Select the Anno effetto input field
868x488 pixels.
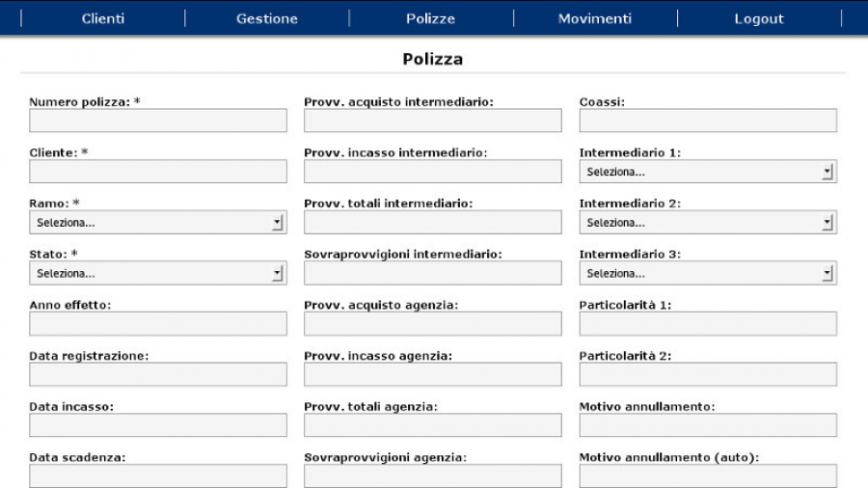pos(158,324)
